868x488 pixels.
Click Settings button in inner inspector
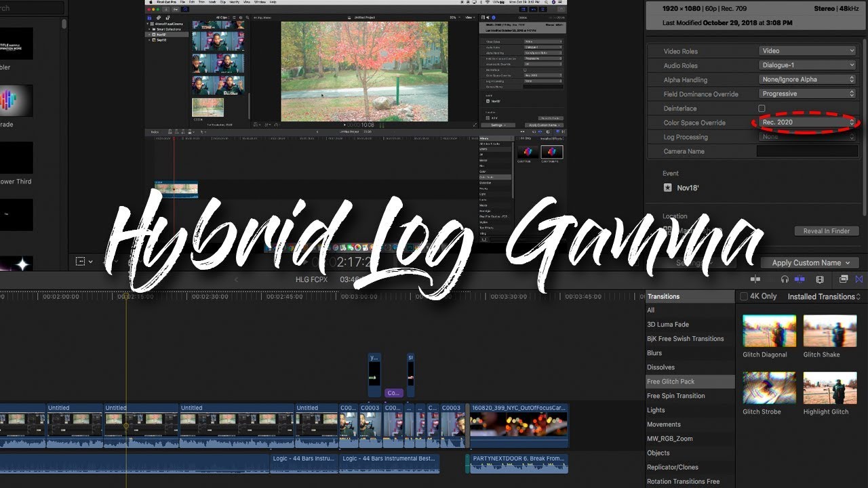pyautogui.click(x=498, y=125)
